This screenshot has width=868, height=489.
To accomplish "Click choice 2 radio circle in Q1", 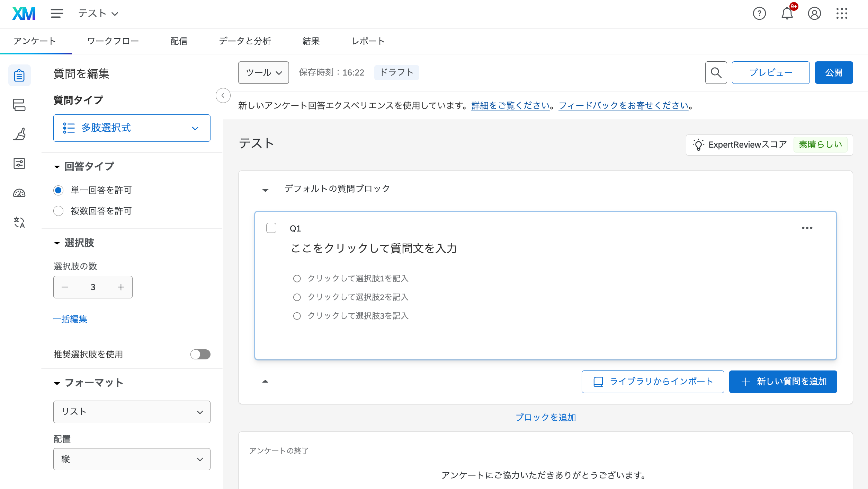I will 297,297.
